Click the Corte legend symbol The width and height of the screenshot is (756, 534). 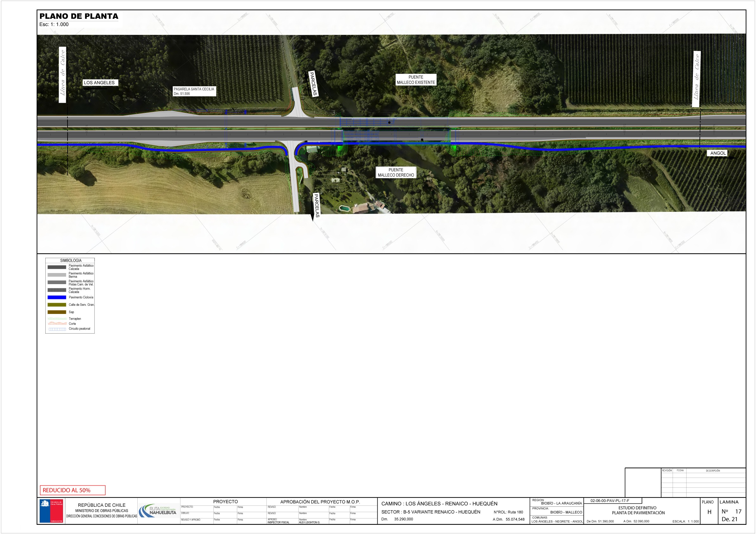click(x=57, y=324)
